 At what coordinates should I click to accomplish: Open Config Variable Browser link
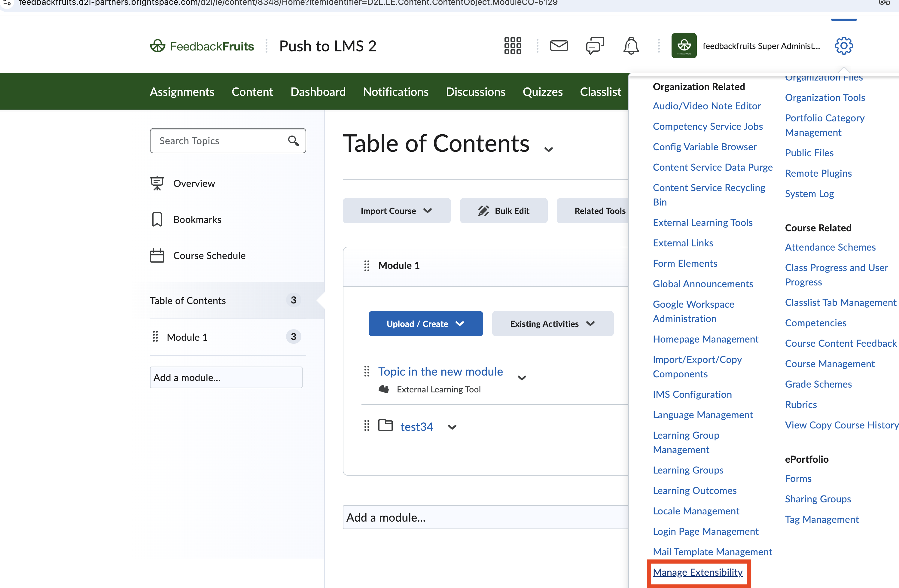point(705,147)
